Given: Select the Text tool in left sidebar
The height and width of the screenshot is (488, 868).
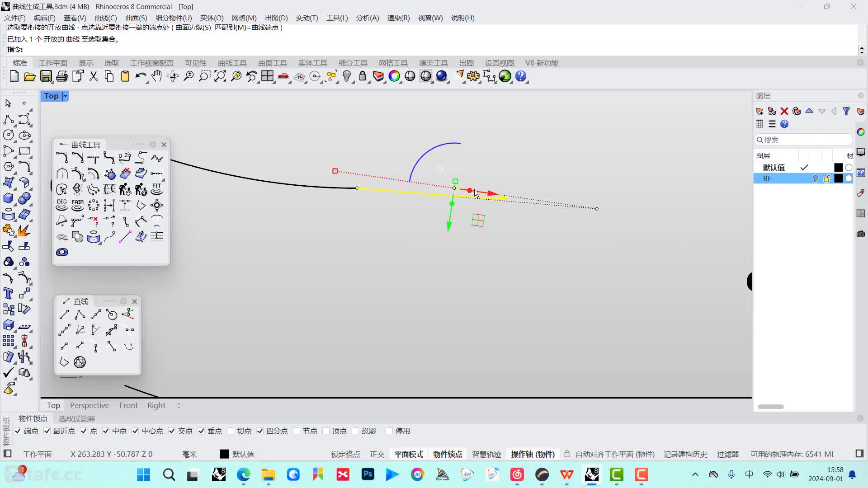Looking at the screenshot, I should tap(8, 294).
